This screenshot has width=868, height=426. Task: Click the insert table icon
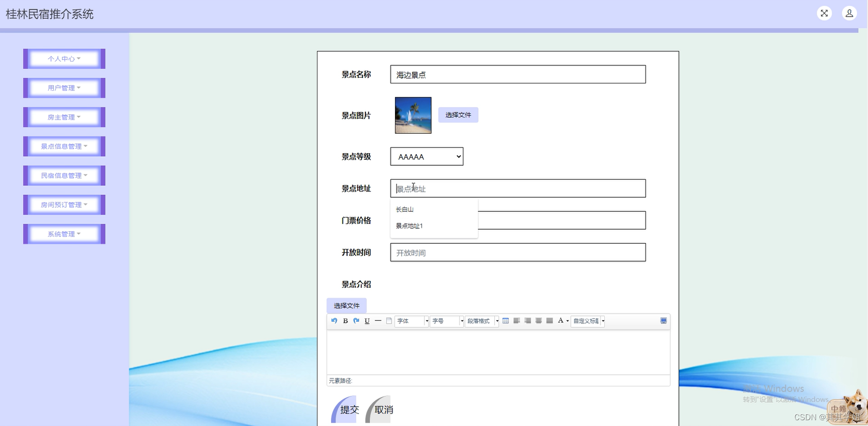click(505, 321)
